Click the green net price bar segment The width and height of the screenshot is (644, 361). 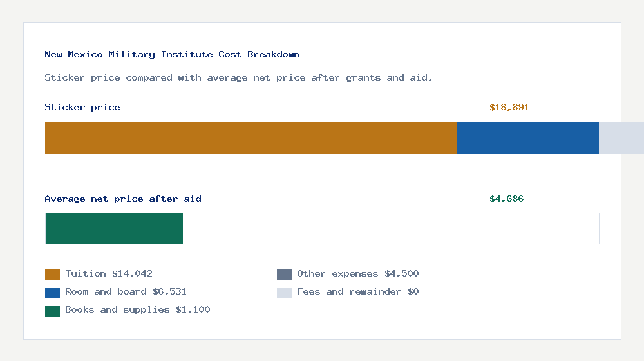pyautogui.click(x=114, y=228)
